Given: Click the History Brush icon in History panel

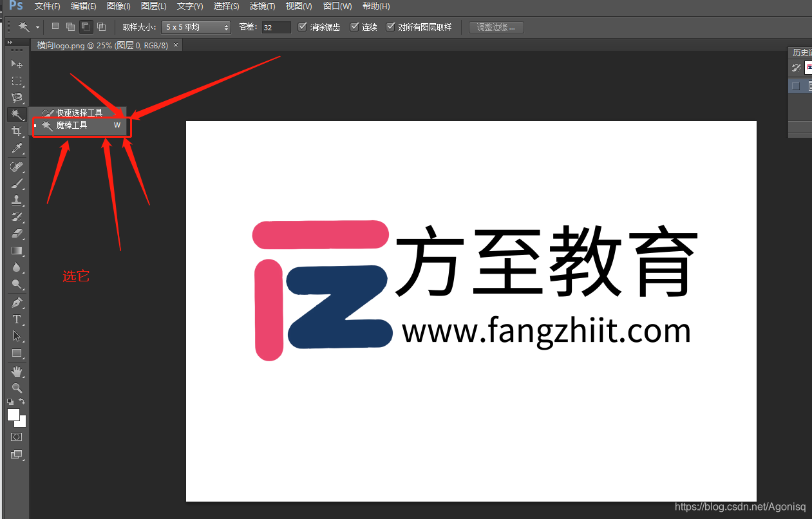Looking at the screenshot, I should pos(796,68).
